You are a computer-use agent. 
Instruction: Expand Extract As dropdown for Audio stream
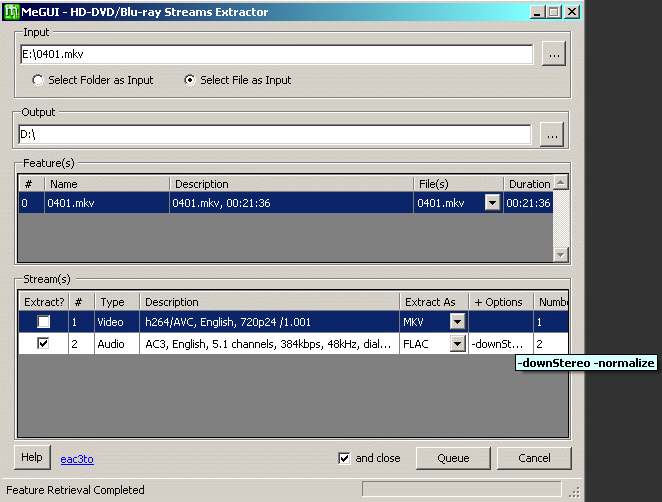tap(457, 344)
